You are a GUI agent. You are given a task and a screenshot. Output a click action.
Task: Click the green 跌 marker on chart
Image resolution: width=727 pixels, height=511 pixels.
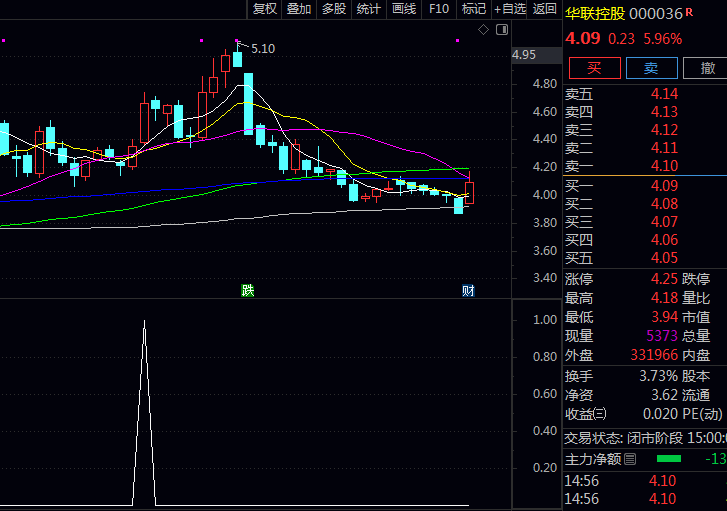coord(247,290)
